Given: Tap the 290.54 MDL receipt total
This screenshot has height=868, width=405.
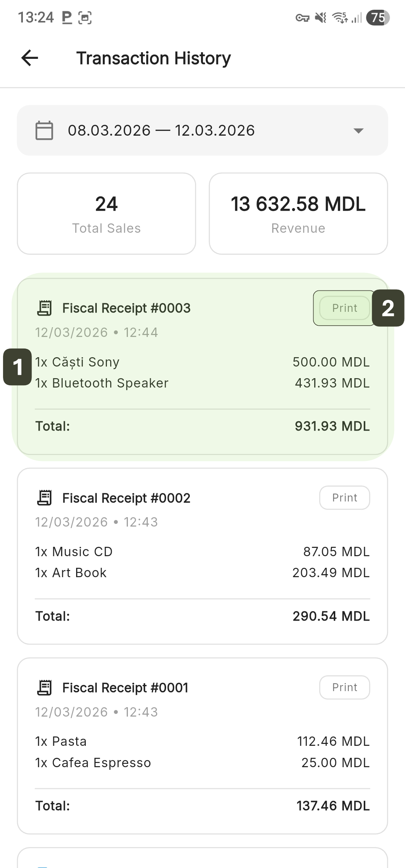Looking at the screenshot, I should pyautogui.click(x=331, y=616).
